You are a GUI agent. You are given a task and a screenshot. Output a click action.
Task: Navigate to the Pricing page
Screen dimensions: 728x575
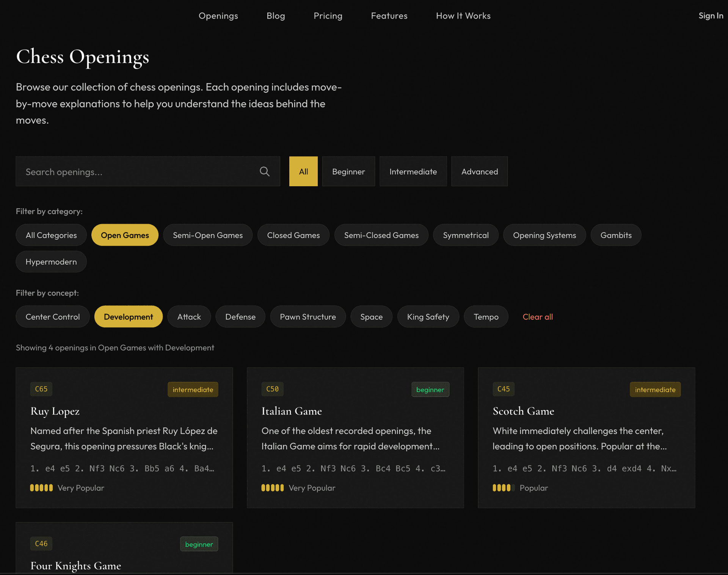328,16
